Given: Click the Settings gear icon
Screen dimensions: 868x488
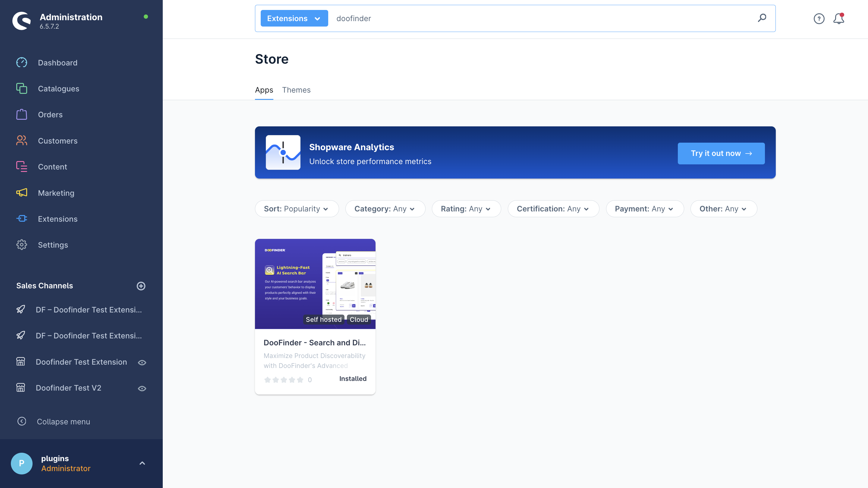Looking at the screenshot, I should (x=22, y=245).
